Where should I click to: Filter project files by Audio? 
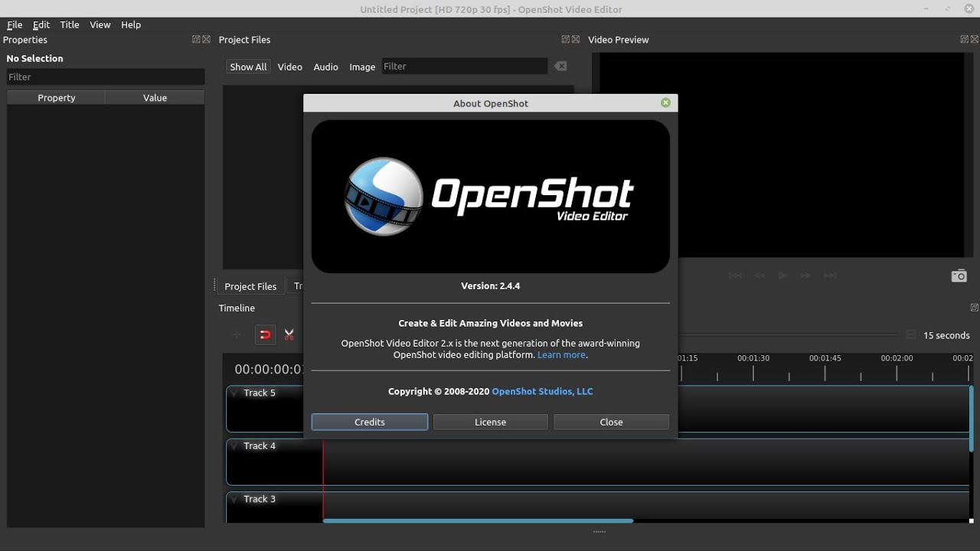pos(325,67)
